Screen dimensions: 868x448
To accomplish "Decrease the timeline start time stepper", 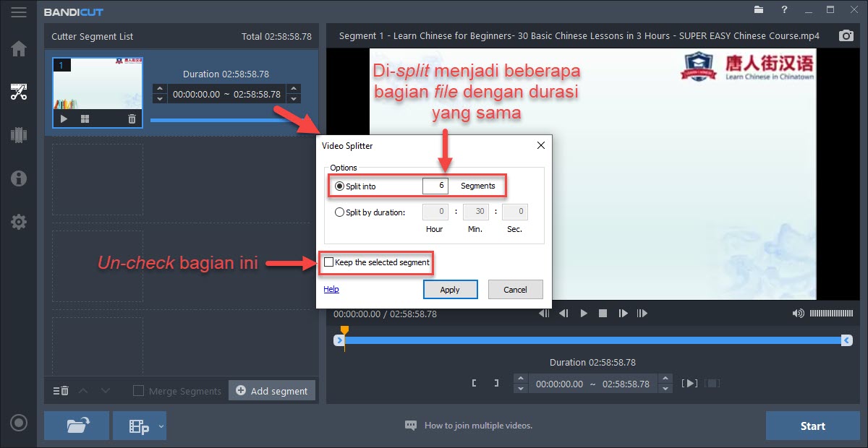I will 521,389.
